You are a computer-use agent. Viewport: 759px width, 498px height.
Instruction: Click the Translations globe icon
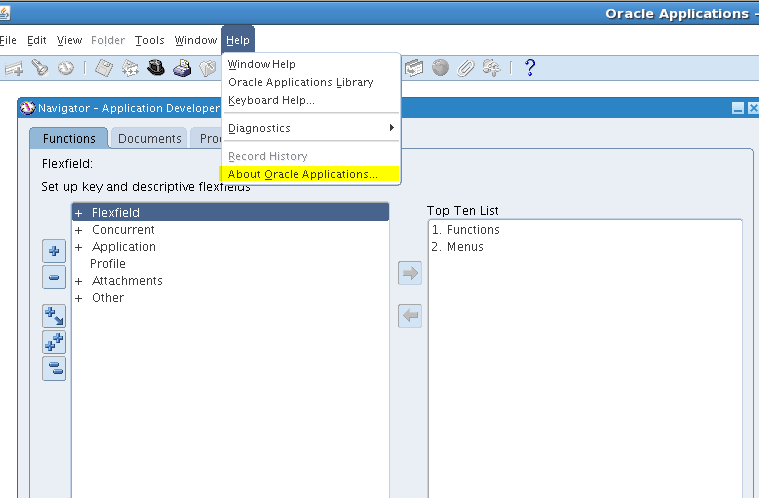[x=440, y=68]
